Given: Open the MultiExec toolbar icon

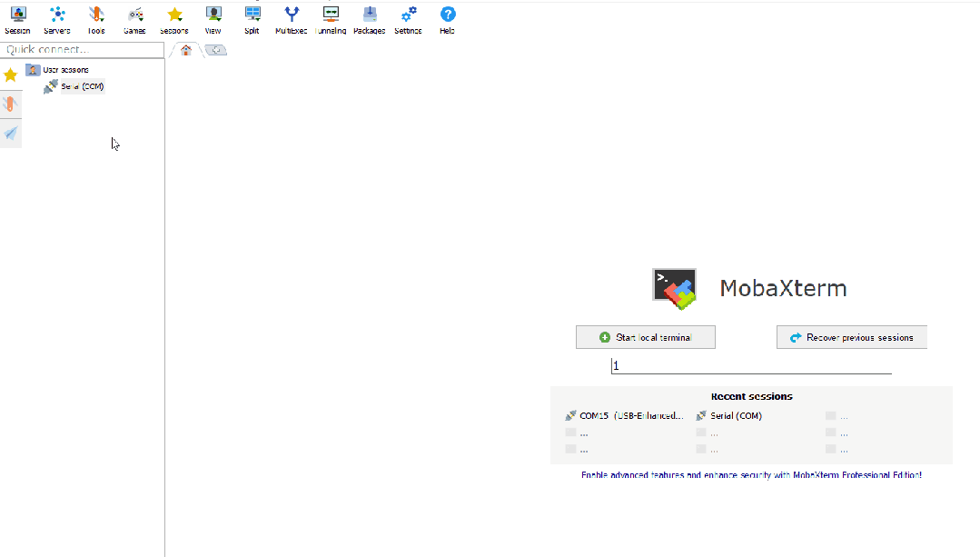Looking at the screenshot, I should click(x=292, y=20).
